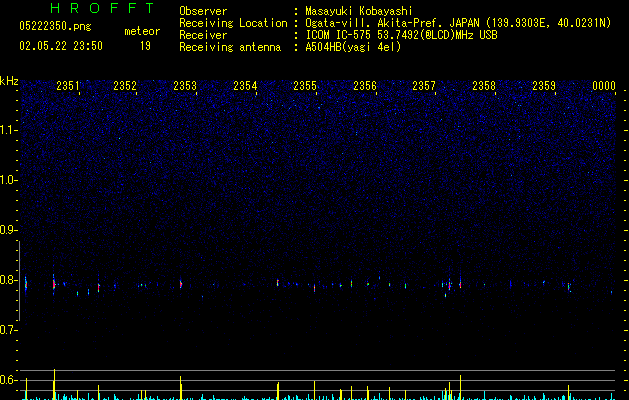Click the 0.7 kHz axis label
Image resolution: width=629 pixels, height=400 pixels.
pos(9,330)
